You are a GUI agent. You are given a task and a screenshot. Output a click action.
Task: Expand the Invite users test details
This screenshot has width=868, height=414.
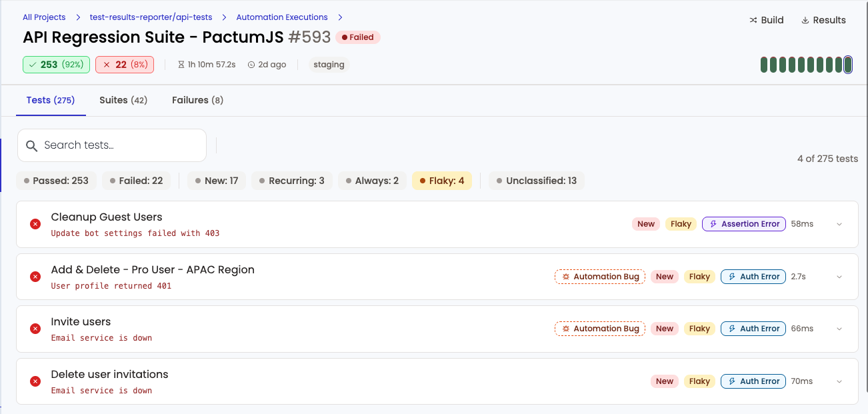(x=839, y=328)
